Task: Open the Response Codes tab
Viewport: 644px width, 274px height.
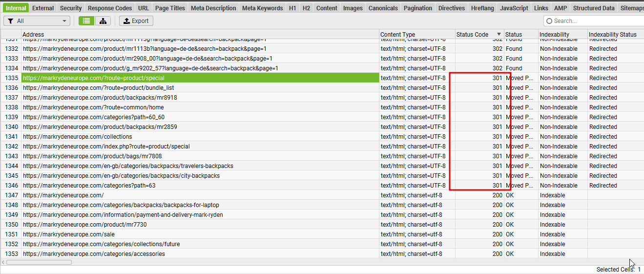Action: click(110, 8)
